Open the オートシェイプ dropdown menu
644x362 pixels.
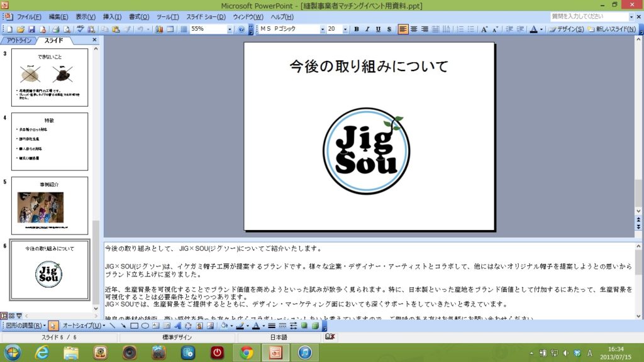pyautogui.click(x=83, y=326)
